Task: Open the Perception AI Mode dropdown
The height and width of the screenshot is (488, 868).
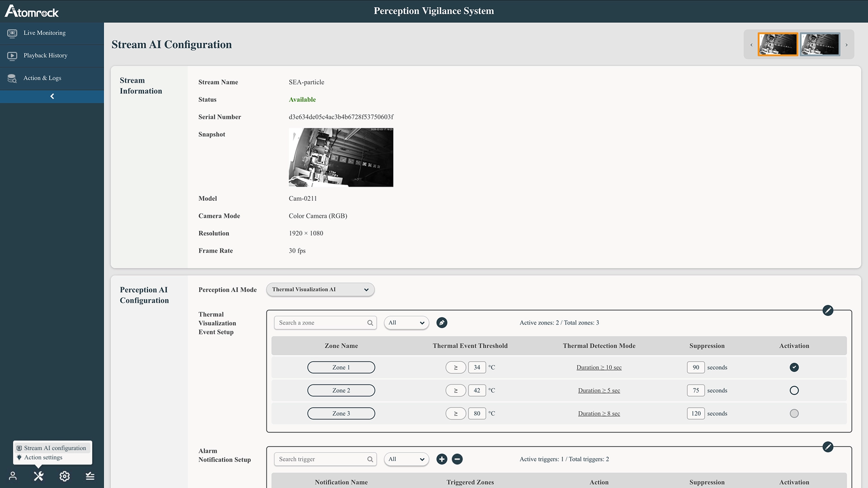Action: [320, 290]
